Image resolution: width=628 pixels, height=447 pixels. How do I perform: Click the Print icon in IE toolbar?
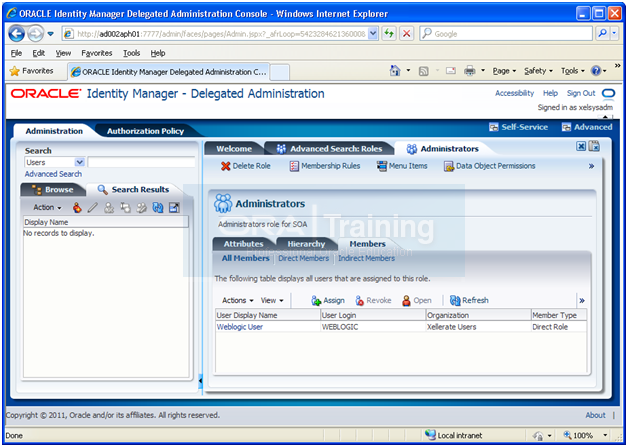pos(469,71)
